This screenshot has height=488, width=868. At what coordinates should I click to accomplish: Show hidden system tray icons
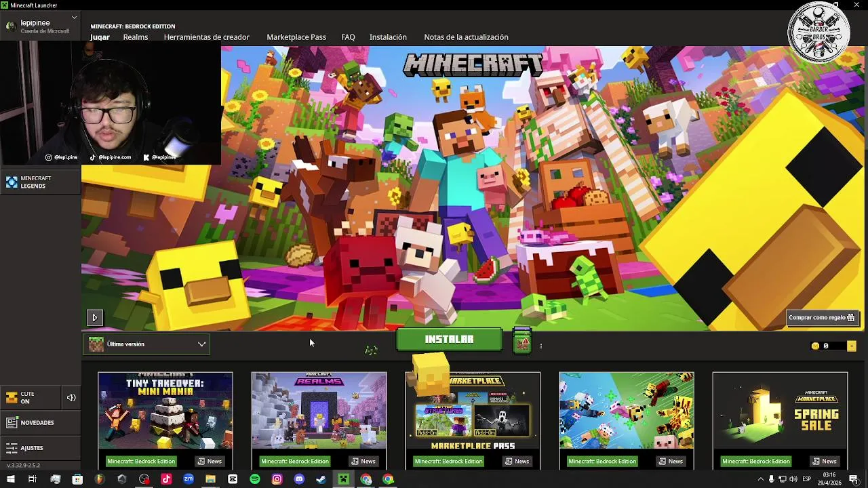[760, 479]
